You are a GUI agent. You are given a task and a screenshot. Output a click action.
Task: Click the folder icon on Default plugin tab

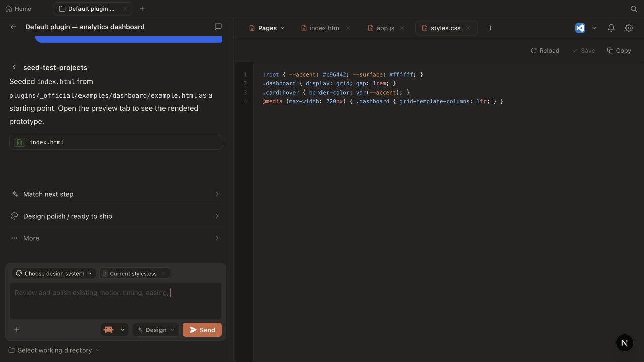coord(62,9)
